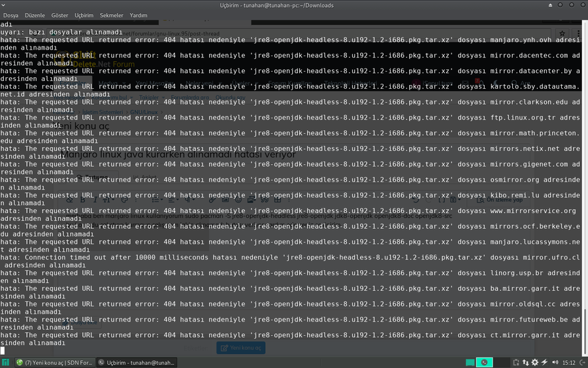Viewport: 588px width, 368px height.
Task: Open the power manager lightning tray icon
Action: [x=544, y=362]
